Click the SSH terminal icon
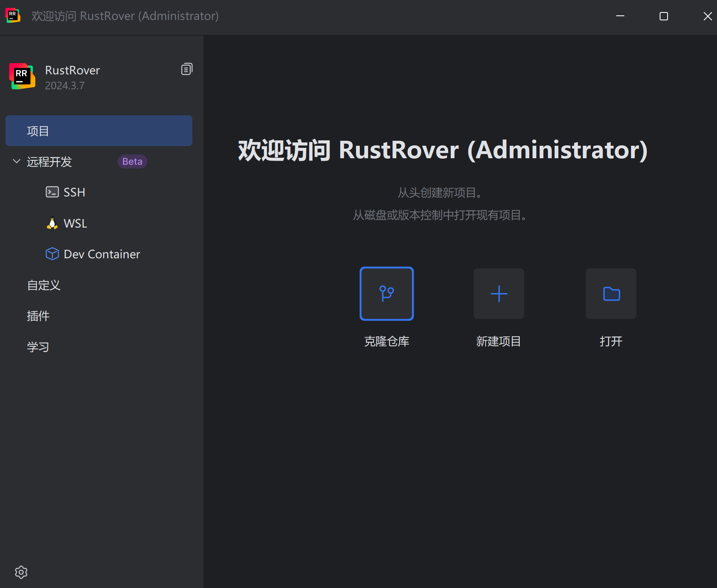This screenshot has height=588, width=717. click(x=52, y=192)
